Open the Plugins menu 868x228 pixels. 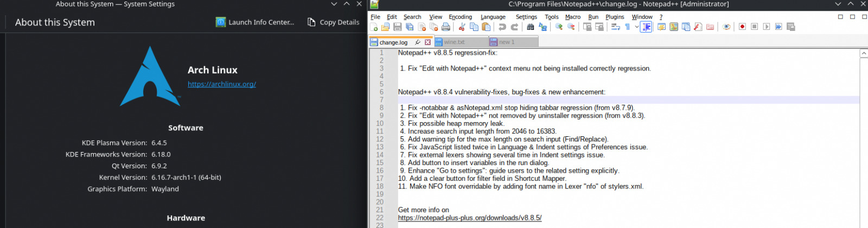615,17
